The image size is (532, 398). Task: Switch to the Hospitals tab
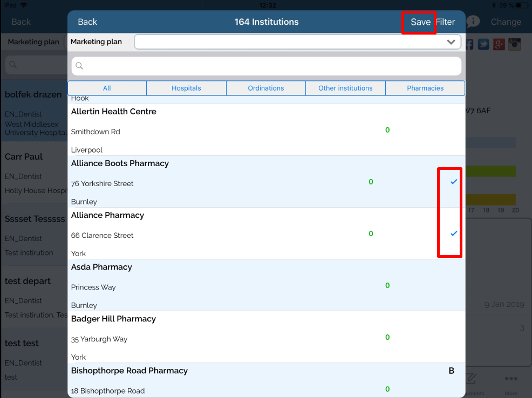pos(186,88)
